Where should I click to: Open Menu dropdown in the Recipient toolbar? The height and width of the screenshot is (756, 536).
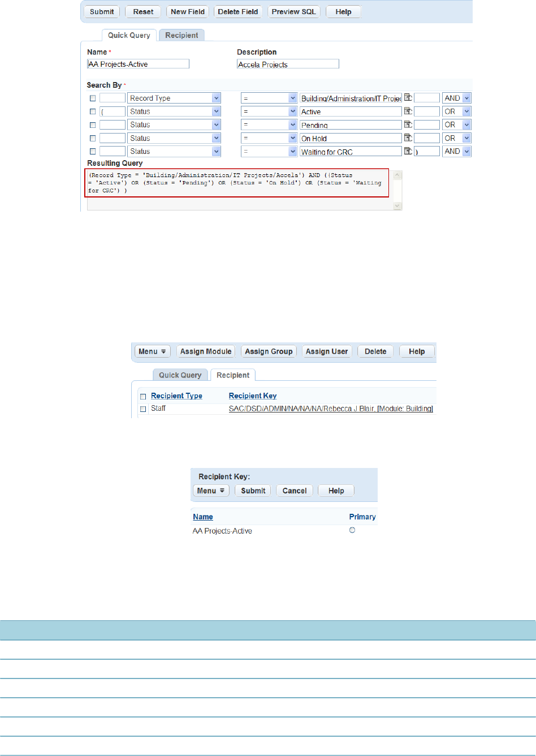(x=153, y=351)
